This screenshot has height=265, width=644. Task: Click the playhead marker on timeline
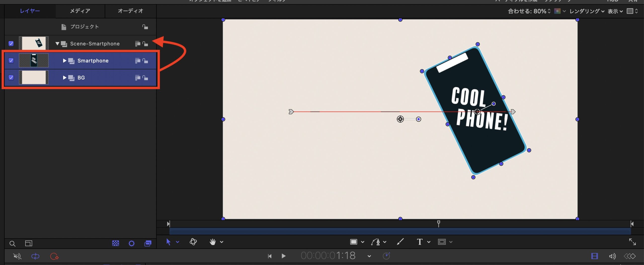pyautogui.click(x=438, y=223)
